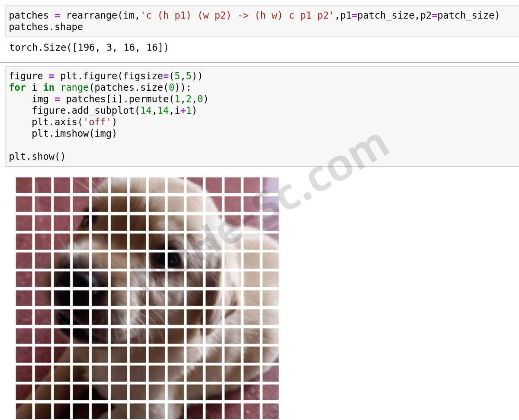The height and width of the screenshot is (420, 519).
Task: Click the 'figure' variable name at cell start
Action: 26,76
